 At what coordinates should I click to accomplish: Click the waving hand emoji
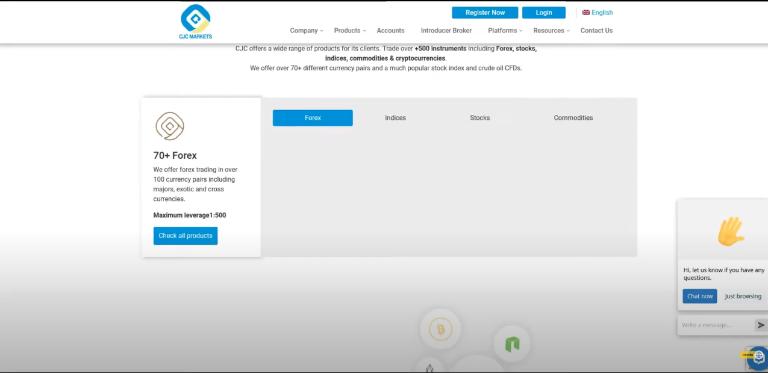point(730,232)
